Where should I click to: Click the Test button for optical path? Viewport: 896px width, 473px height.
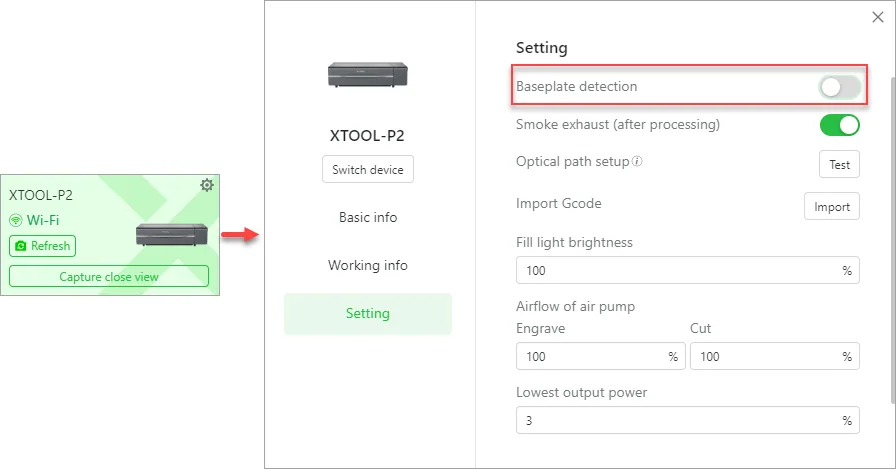(x=839, y=165)
